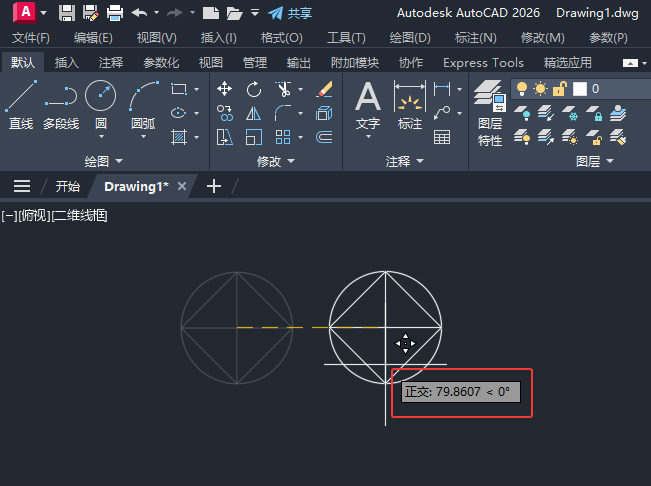This screenshot has width=651, height=486.
Task: Click the Leader annotation icon
Action: (x=442, y=112)
